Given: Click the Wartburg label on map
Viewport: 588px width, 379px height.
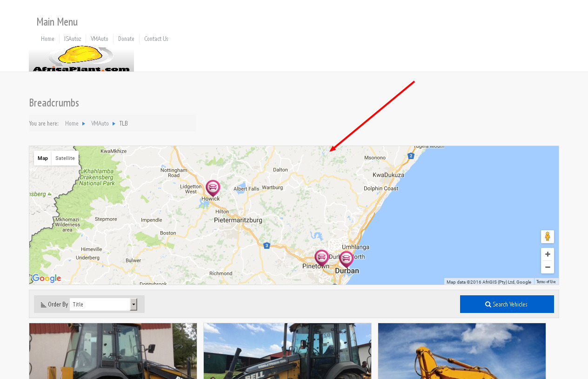Looking at the screenshot, I should pos(272,187).
